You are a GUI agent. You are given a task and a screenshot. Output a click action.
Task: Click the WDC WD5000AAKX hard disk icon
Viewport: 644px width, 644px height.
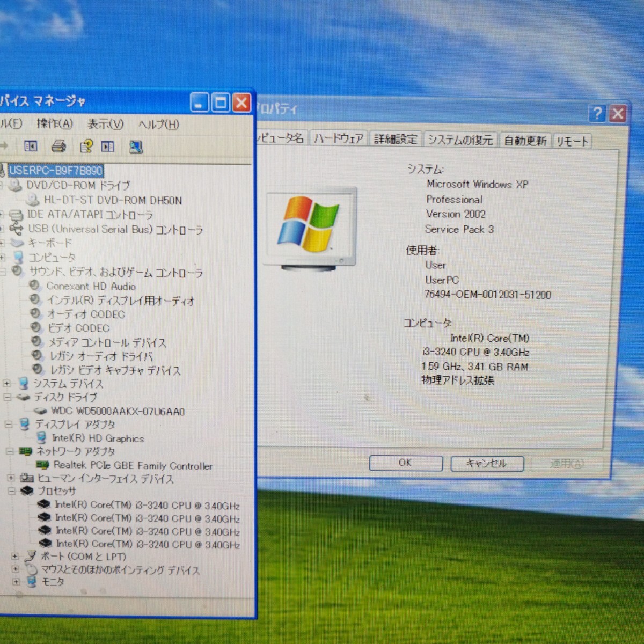[40, 411]
